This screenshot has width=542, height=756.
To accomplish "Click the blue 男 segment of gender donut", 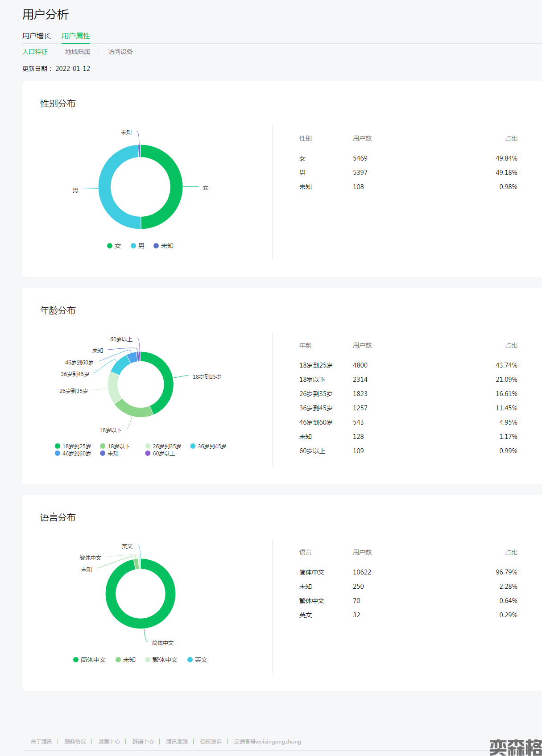I will coord(105,187).
